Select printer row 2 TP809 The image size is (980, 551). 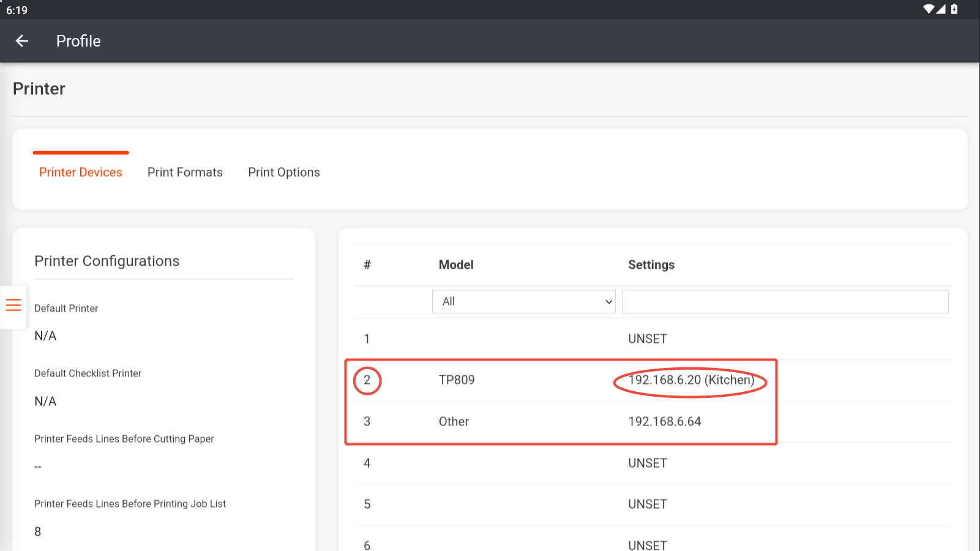point(457,380)
